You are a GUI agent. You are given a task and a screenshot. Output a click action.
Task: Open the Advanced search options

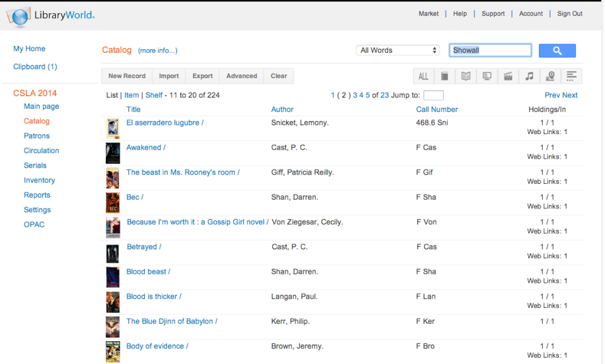(x=241, y=76)
